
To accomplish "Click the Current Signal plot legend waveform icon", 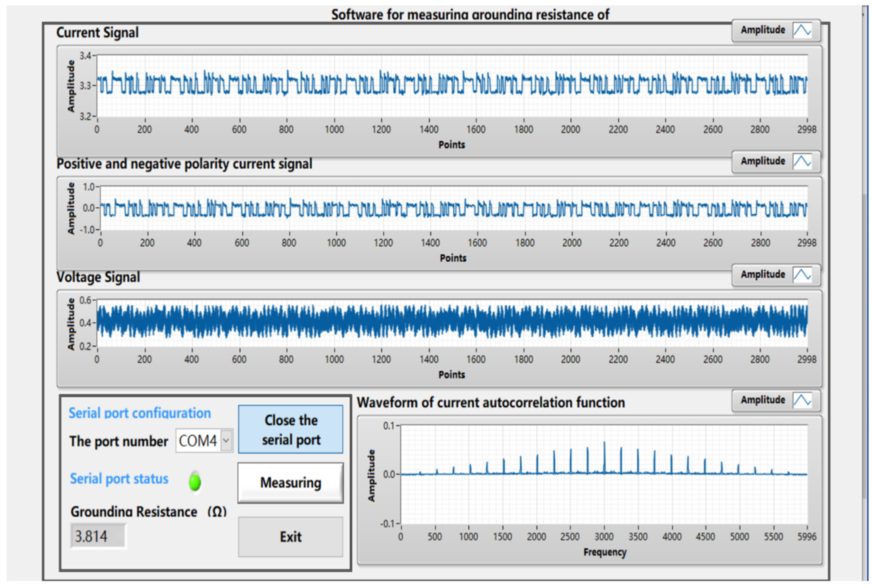I will pos(802,30).
